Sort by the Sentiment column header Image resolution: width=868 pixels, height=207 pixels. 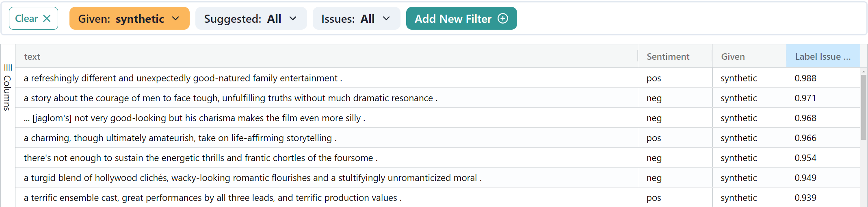(x=675, y=57)
